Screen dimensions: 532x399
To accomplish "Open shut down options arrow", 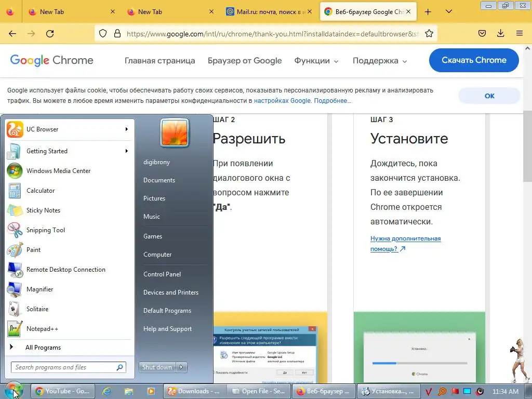I will coord(181,367).
